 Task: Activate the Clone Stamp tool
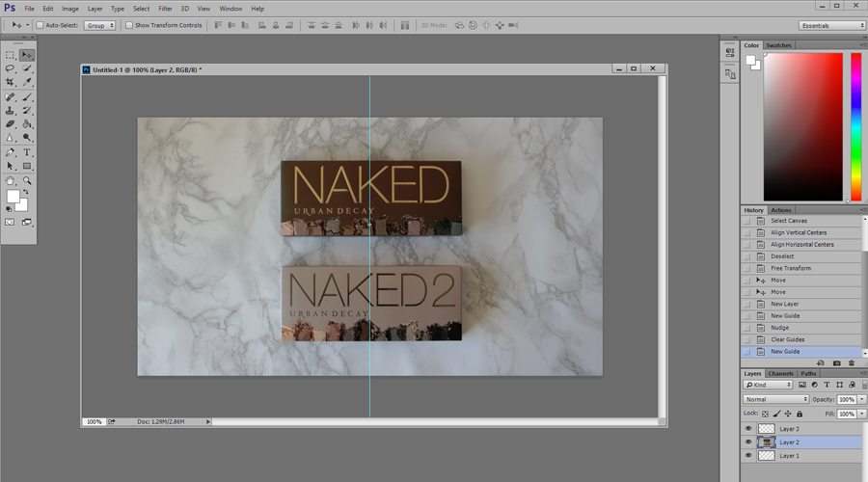point(11,111)
